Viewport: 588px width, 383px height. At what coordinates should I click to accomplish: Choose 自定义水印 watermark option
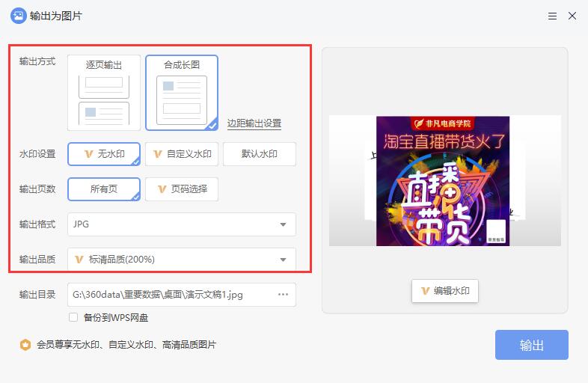click(x=182, y=154)
